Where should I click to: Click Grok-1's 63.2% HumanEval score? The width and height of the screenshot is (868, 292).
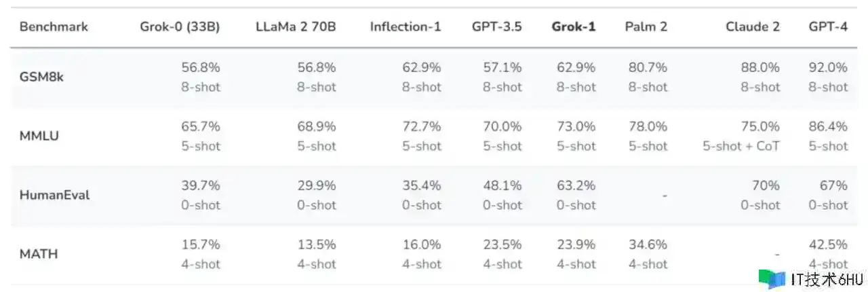[576, 185]
